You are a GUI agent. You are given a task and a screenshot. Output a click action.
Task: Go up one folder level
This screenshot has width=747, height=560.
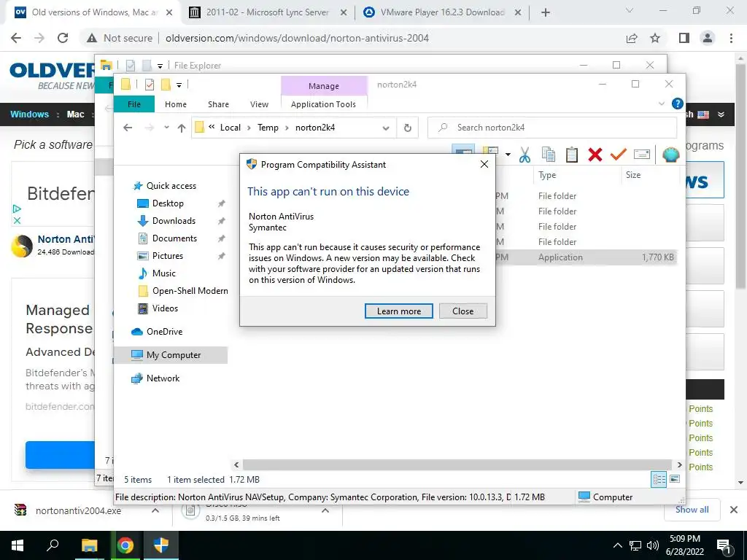[x=182, y=128]
